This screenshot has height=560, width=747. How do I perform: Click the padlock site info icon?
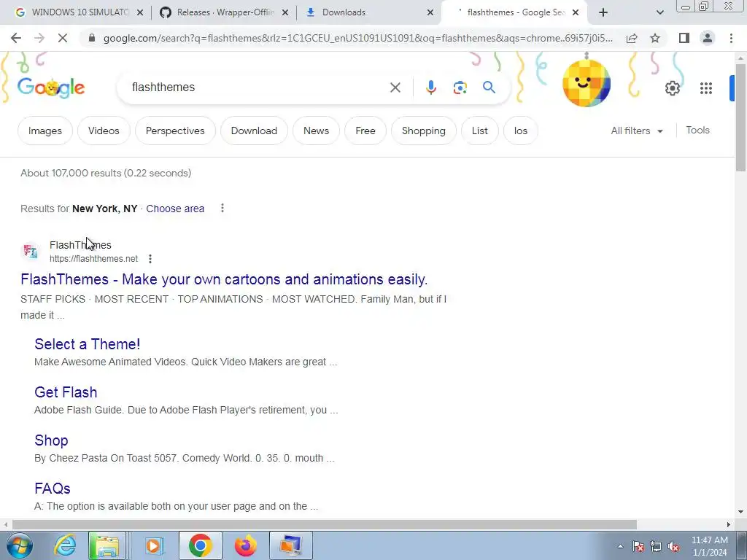(x=92, y=38)
